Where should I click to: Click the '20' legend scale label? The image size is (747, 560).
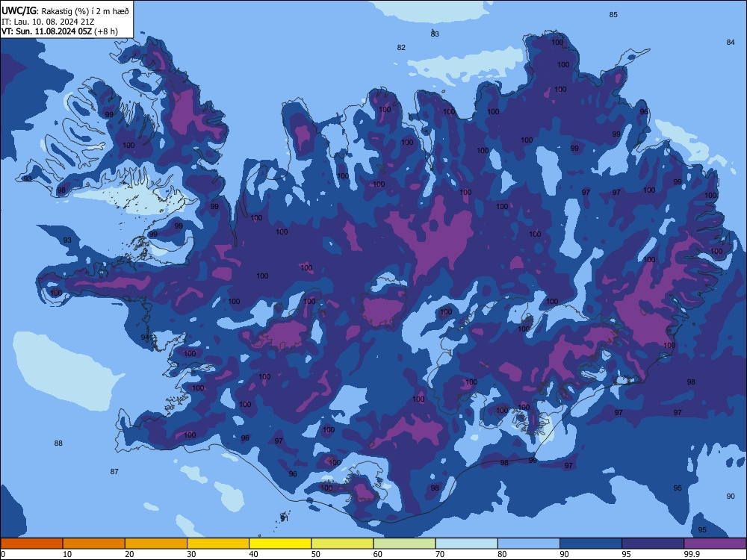pyautogui.click(x=129, y=554)
